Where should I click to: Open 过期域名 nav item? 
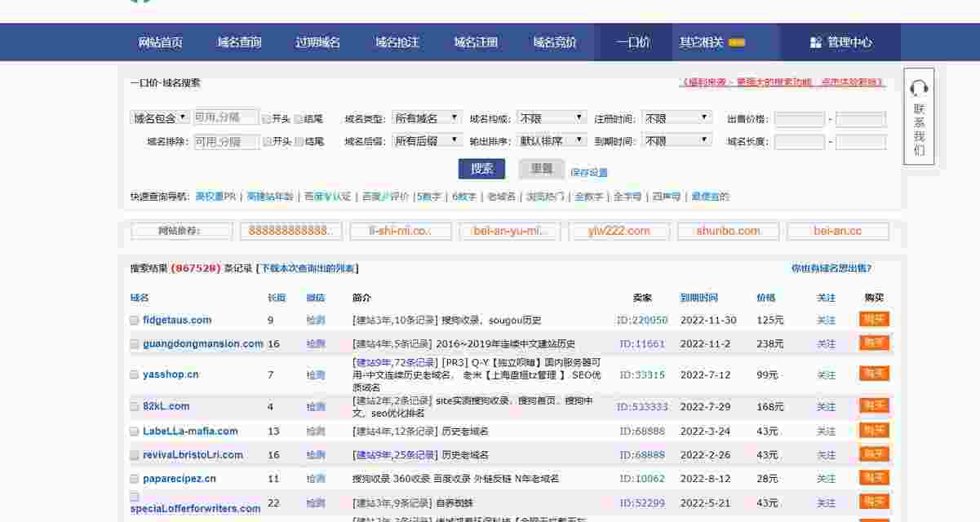coord(318,42)
